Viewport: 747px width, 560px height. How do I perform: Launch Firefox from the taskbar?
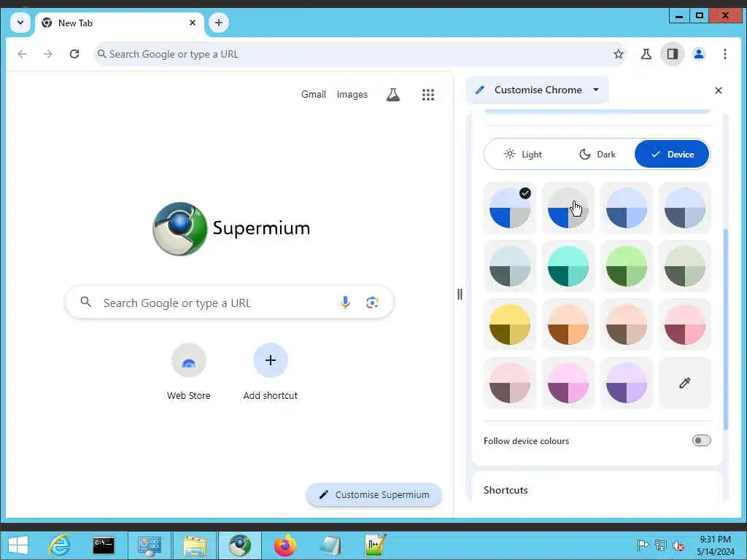point(285,545)
